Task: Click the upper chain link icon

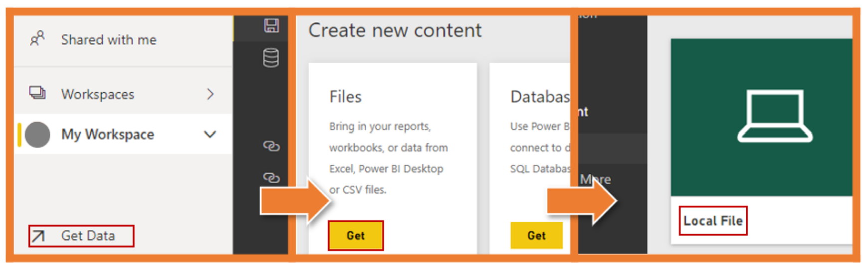Action: [x=271, y=146]
